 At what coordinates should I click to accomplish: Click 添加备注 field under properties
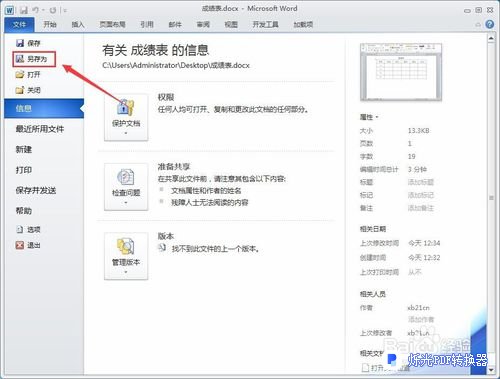421,208
